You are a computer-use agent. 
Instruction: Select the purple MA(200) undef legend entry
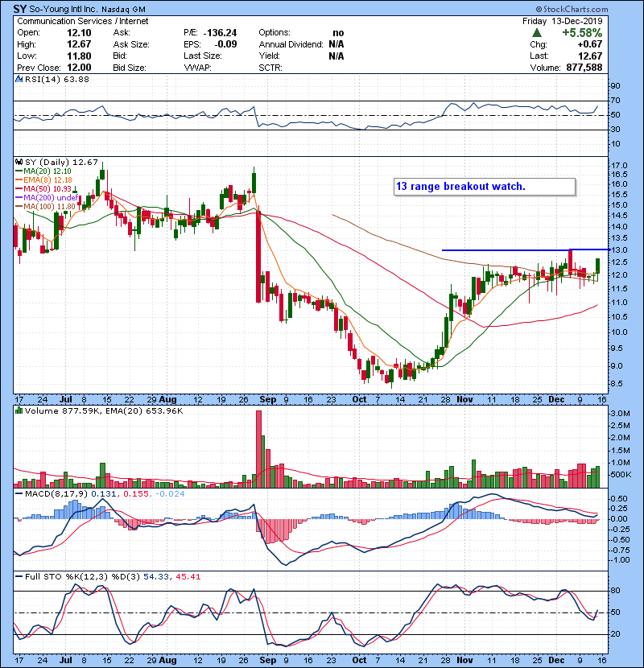(x=47, y=198)
